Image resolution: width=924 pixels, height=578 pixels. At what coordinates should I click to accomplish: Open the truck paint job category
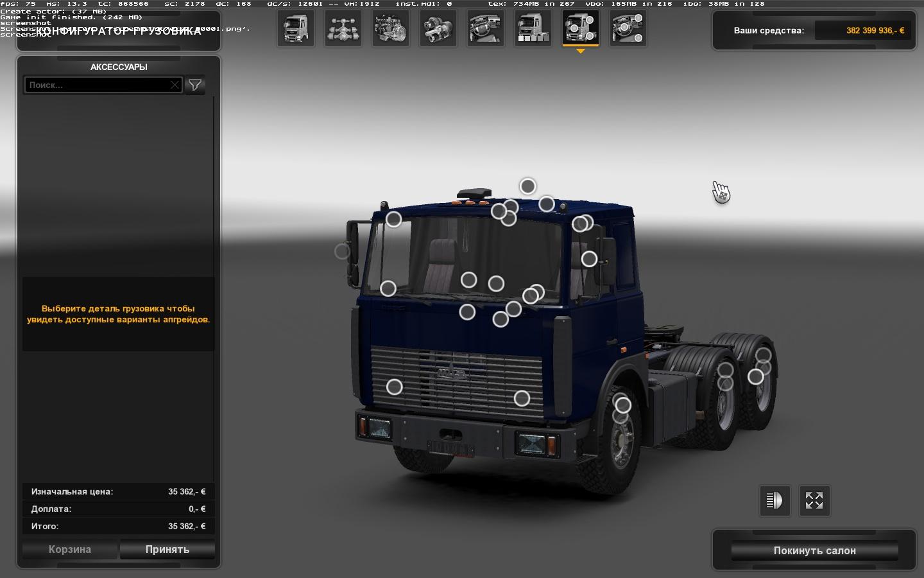(533, 28)
